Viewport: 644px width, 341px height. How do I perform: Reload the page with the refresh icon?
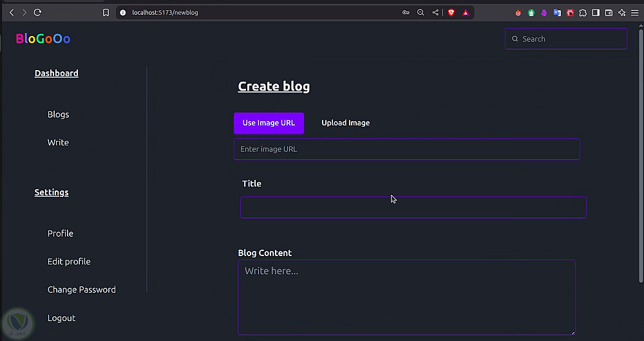coord(37,12)
